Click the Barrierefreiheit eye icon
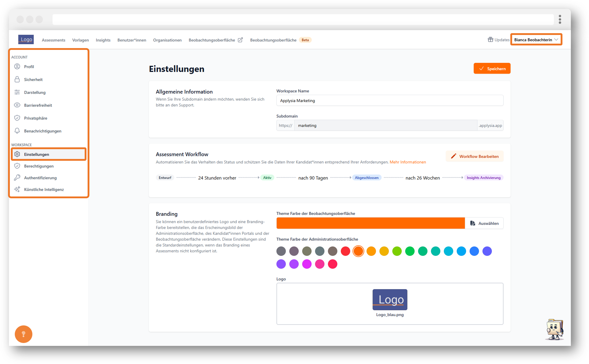Image resolution: width=589 pixels, height=364 pixels. pyautogui.click(x=17, y=105)
